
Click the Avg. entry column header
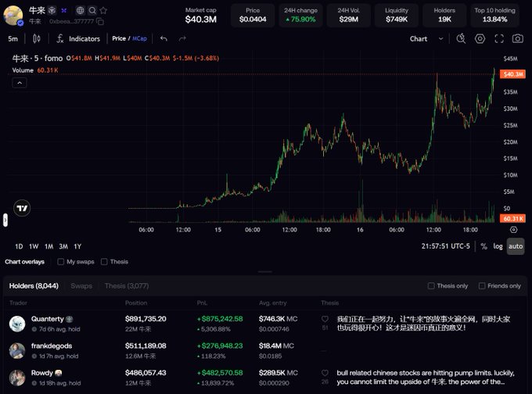(x=272, y=303)
